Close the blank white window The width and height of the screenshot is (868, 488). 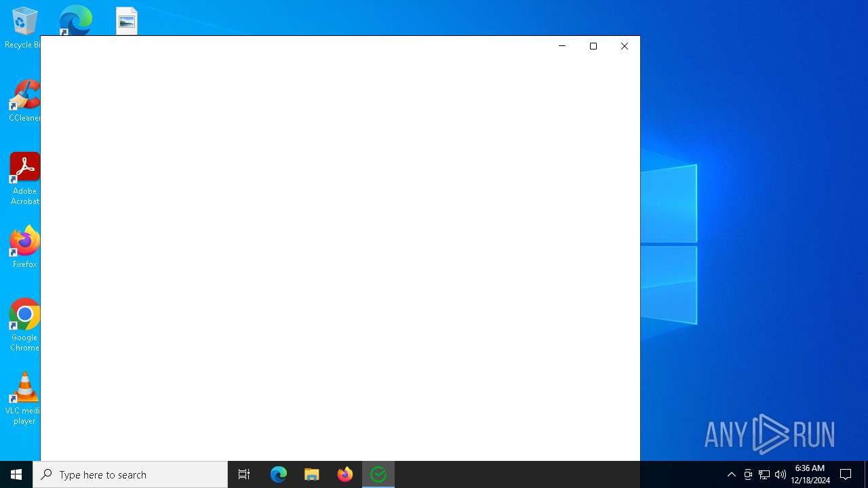pyautogui.click(x=625, y=46)
